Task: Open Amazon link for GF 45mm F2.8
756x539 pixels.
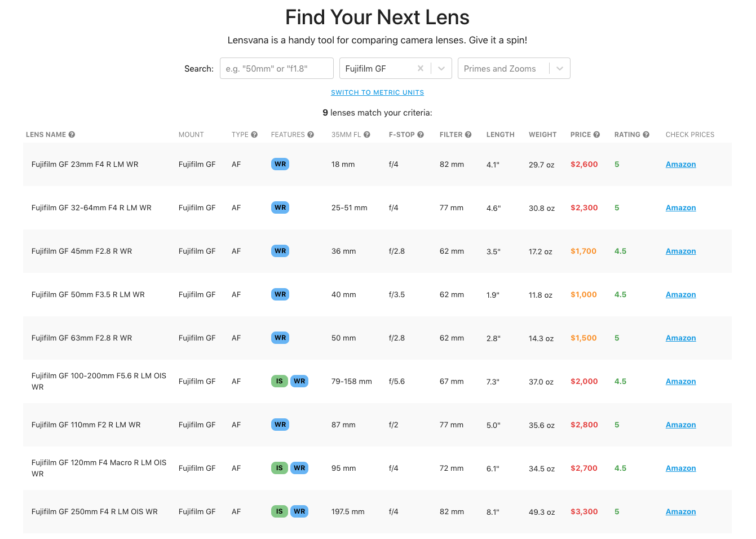Action: 680,251
